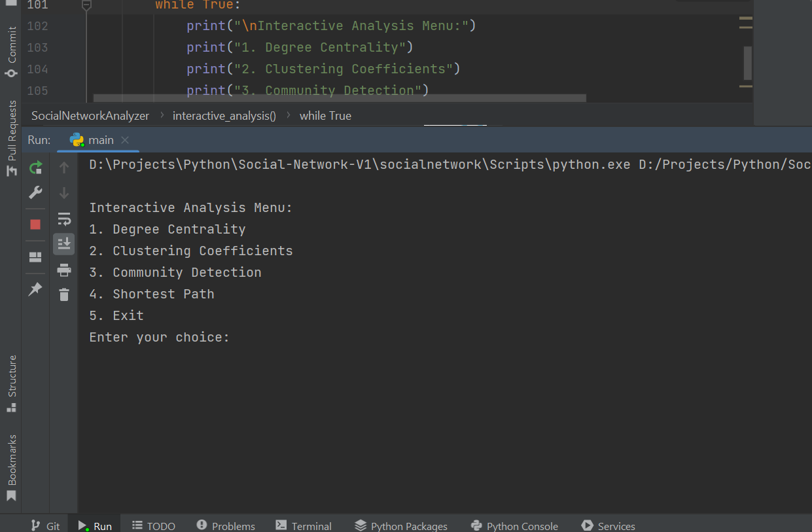Pin the Run tab
The image size is (812, 532).
pyautogui.click(x=35, y=289)
